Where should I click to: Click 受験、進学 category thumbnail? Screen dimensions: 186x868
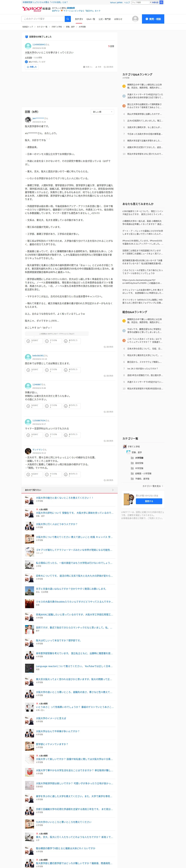point(128,452)
